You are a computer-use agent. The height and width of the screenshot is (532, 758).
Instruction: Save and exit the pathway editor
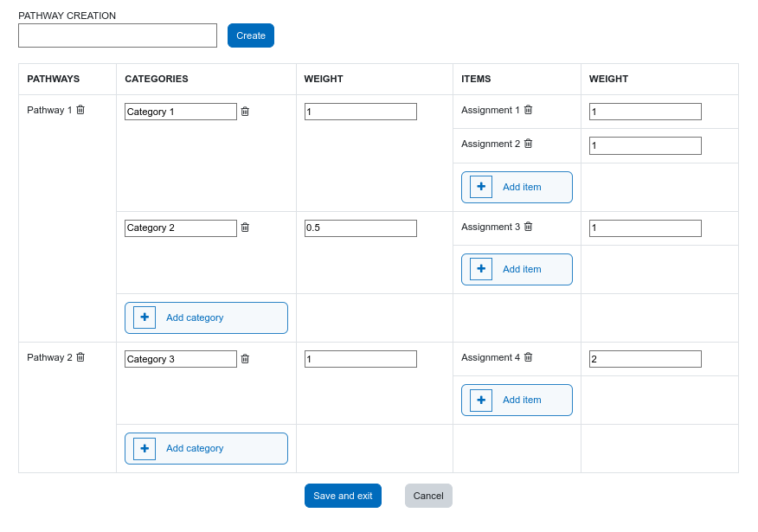point(343,496)
